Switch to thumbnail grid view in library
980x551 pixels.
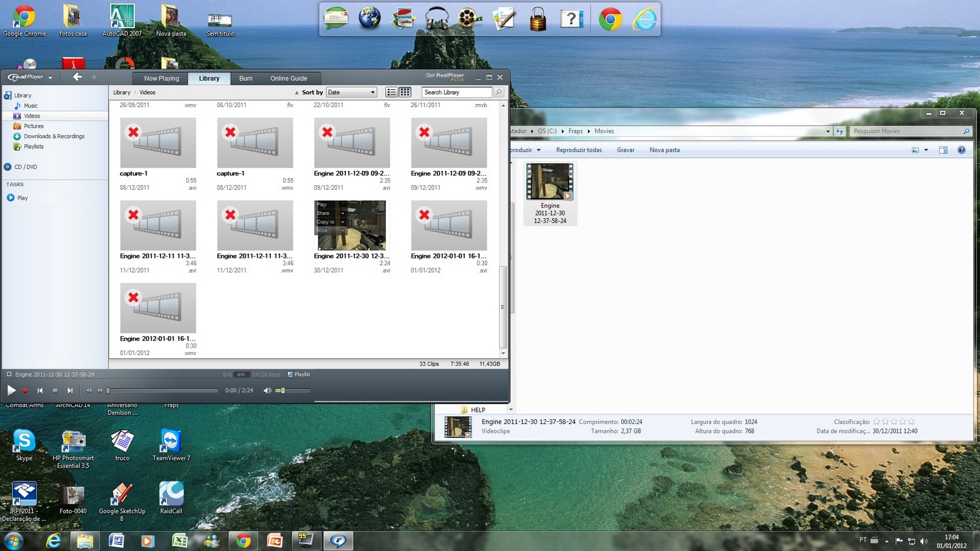coord(405,92)
